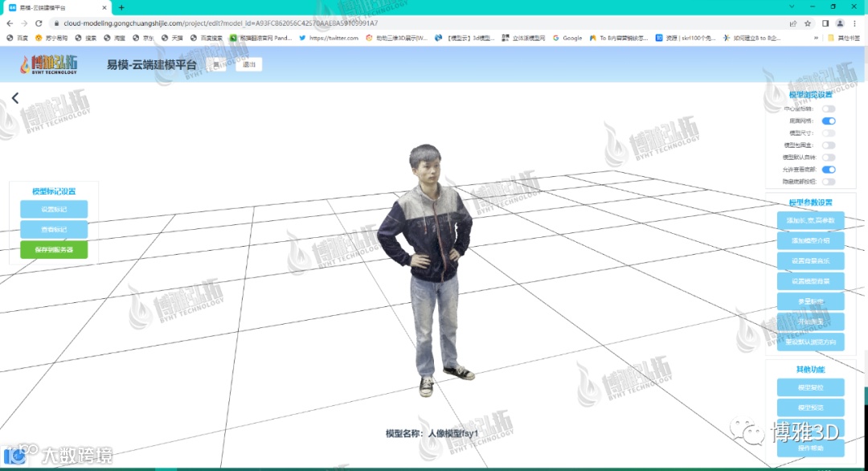Click the 3D human figure model
The width and height of the screenshot is (868, 471).
(x=428, y=269)
